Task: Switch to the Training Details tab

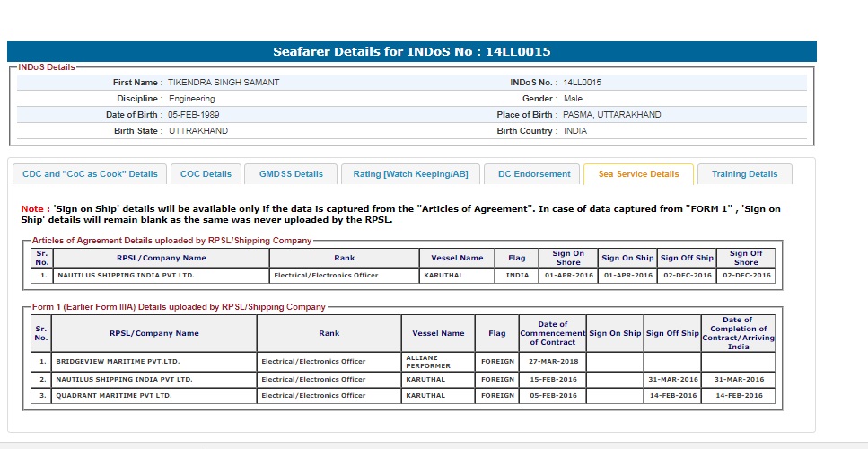Action: coord(744,174)
